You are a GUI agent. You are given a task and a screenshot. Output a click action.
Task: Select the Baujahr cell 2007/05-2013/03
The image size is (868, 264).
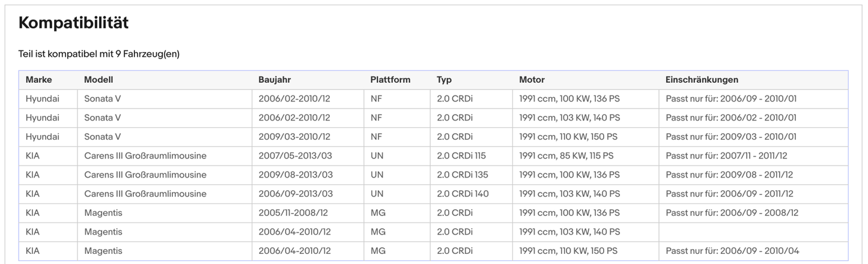pos(295,156)
